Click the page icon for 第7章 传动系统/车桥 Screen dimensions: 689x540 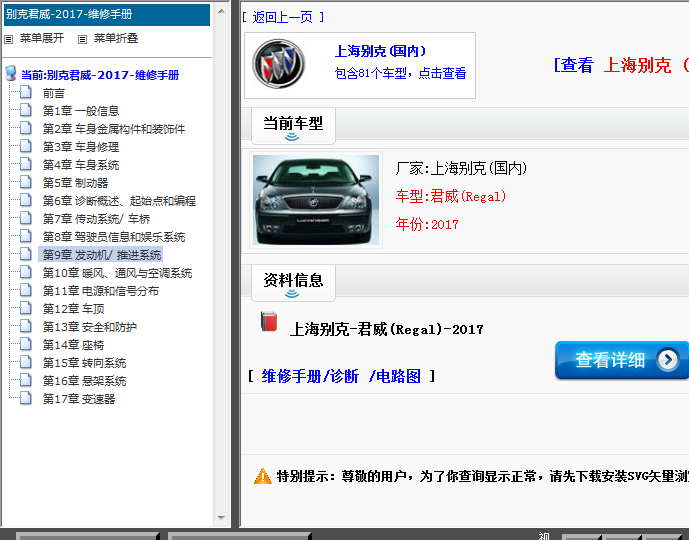pos(26,218)
